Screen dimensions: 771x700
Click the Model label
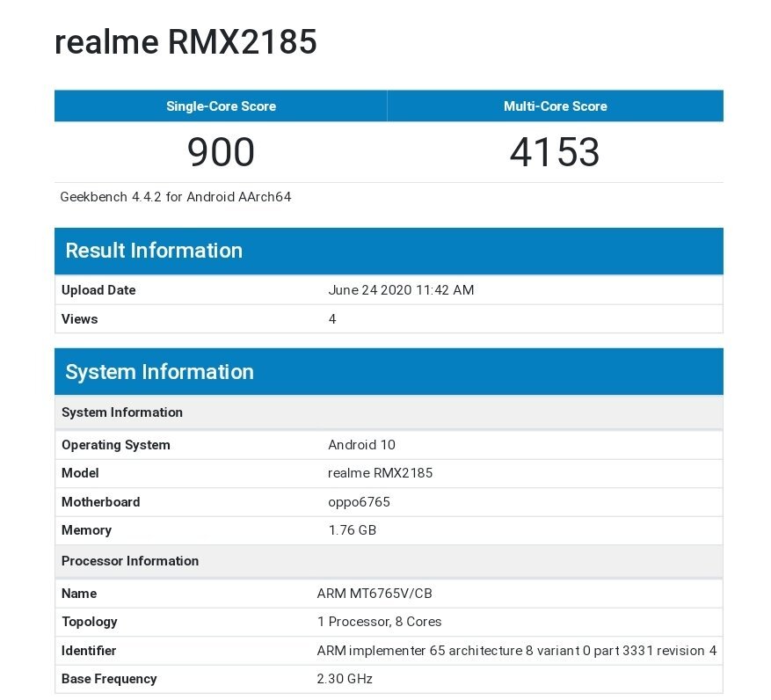click(x=80, y=473)
